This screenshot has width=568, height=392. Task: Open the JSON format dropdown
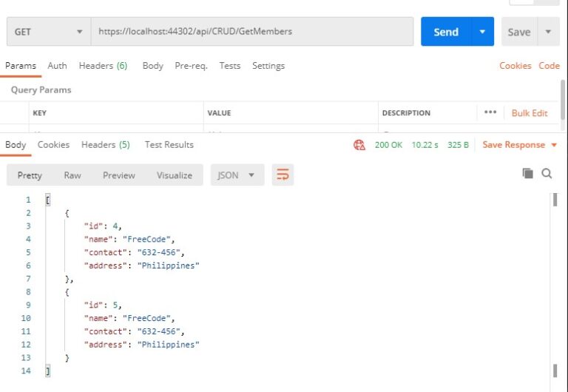click(x=237, y=175)
